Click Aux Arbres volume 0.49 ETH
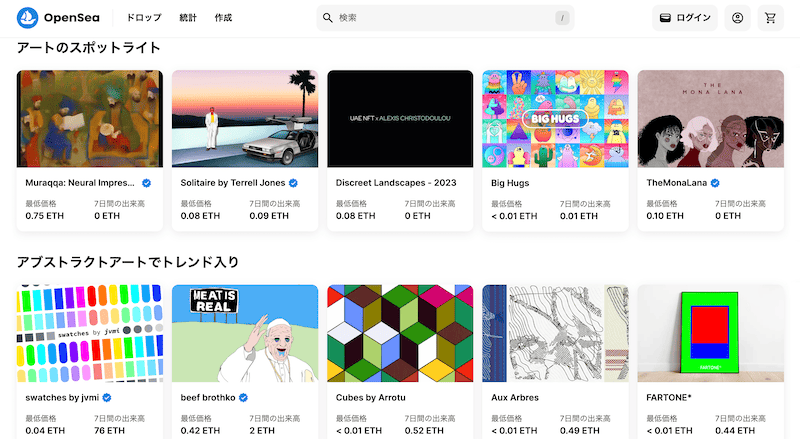800x439 pixels. click(580, 431)
